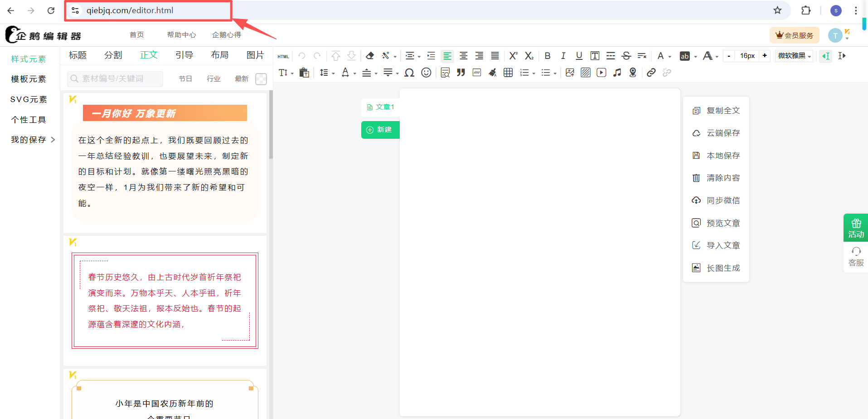Toggle italic text formatting
This screenshot has width=868, height=419.
563,56
